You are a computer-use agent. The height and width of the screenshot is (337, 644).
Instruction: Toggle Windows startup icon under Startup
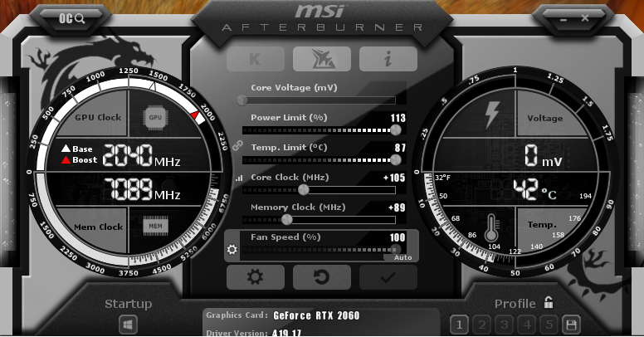pos(128,325)
